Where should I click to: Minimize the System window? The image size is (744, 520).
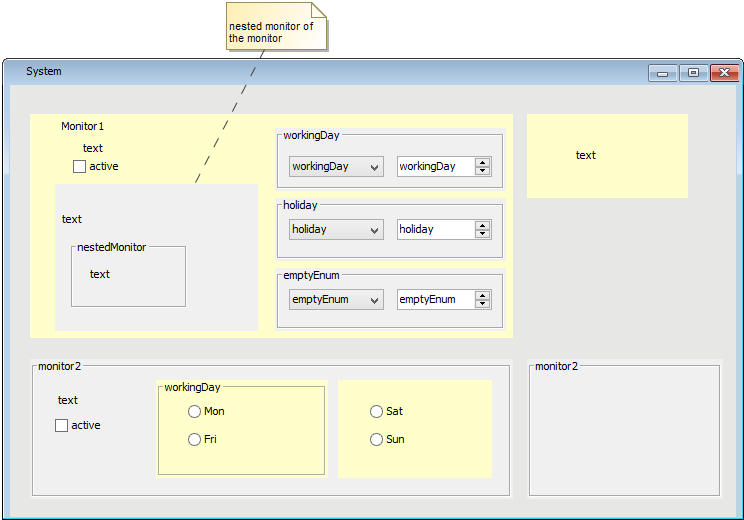pos(662,73)
